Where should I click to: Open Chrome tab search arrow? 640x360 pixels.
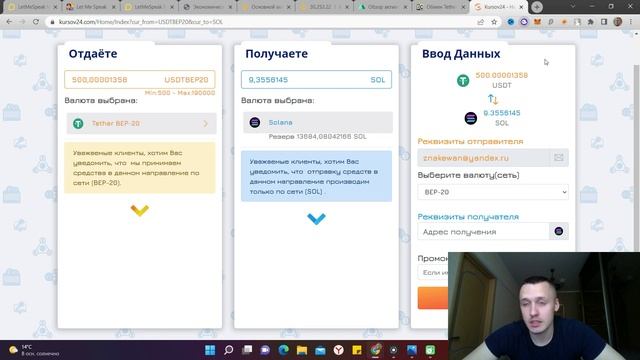click(x=572, y=7)
